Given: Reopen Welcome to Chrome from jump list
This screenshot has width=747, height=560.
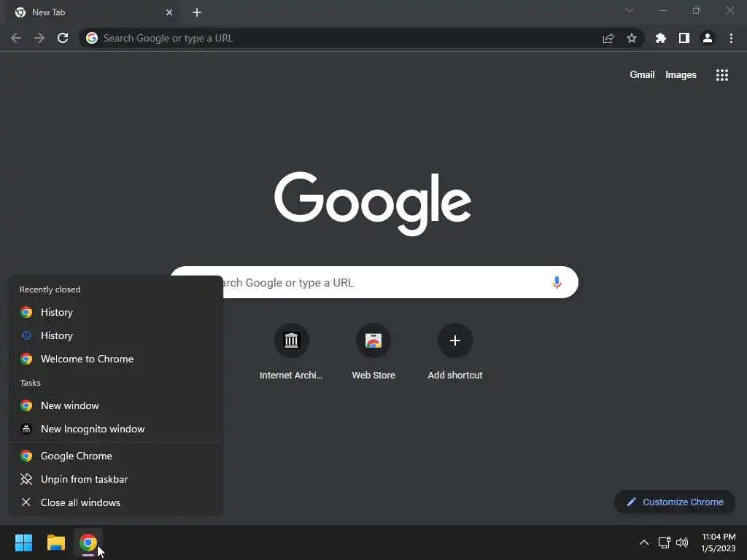Looking at the screenshot, I should (x=116, y=359).
